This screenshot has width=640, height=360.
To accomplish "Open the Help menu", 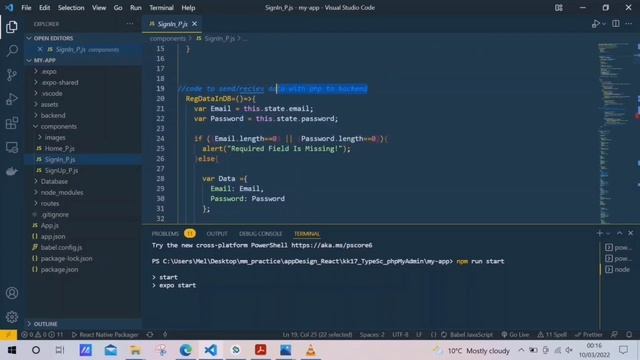I will coord(188,8).
